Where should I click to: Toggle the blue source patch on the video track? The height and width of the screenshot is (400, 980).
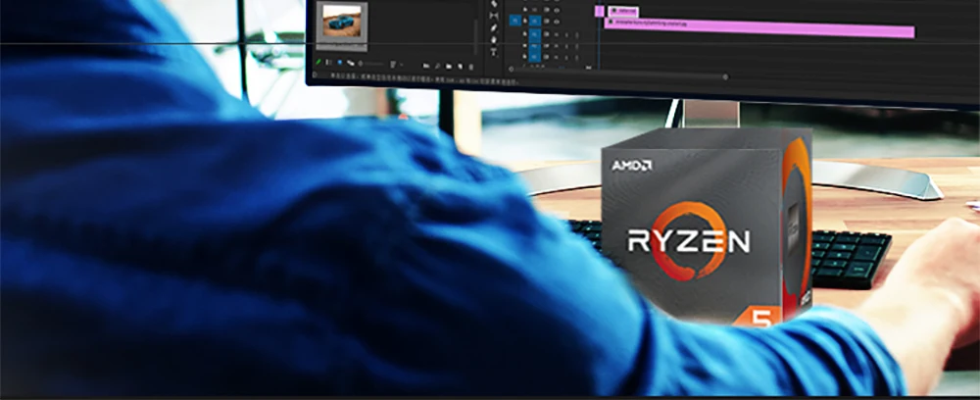tap(515, 21)
